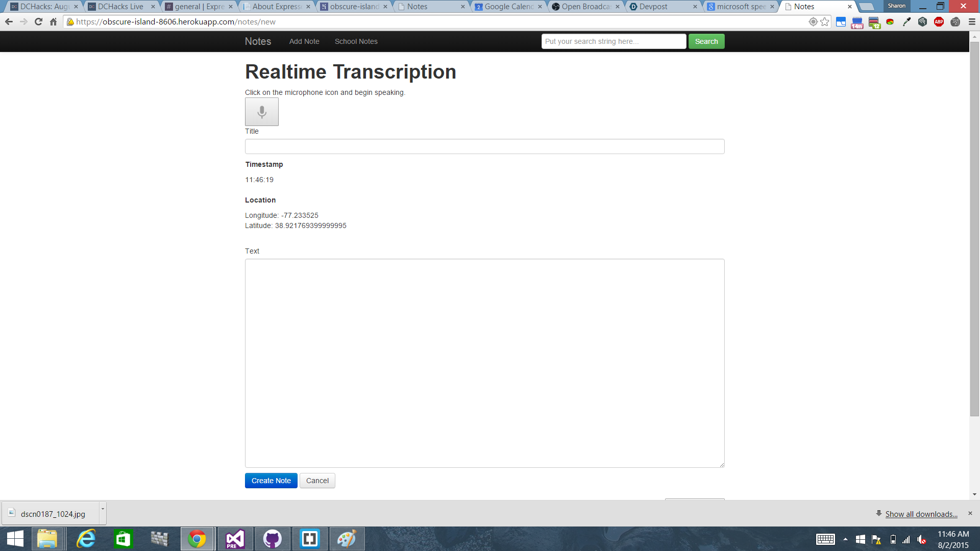Click the microphone icon to start dictation
Viewport: 980px width, 551px height.
pos(261,112)
